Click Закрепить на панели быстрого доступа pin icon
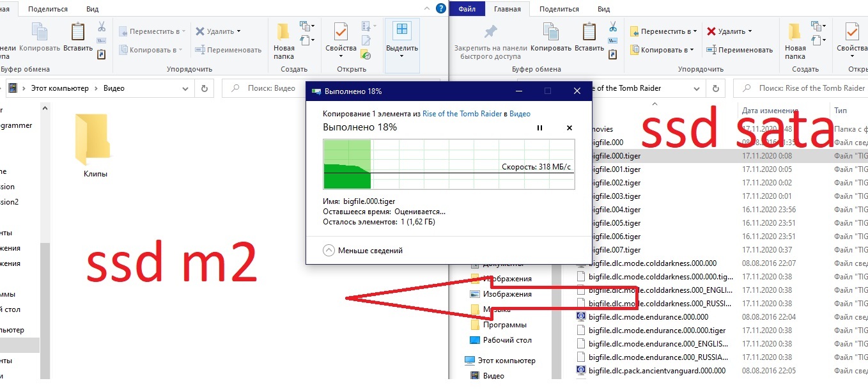The image size is (868, 390). pos(490,32)
